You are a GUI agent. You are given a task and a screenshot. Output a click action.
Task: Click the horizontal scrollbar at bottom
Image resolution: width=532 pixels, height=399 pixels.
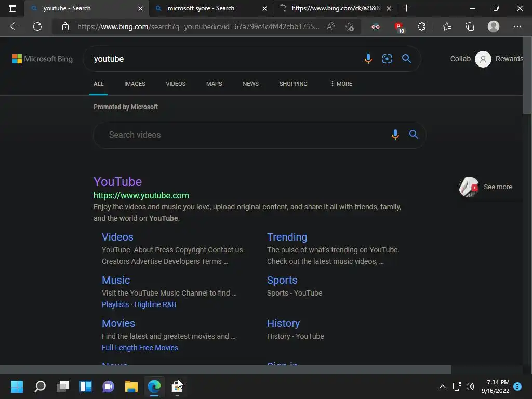[x=225, y=369]
